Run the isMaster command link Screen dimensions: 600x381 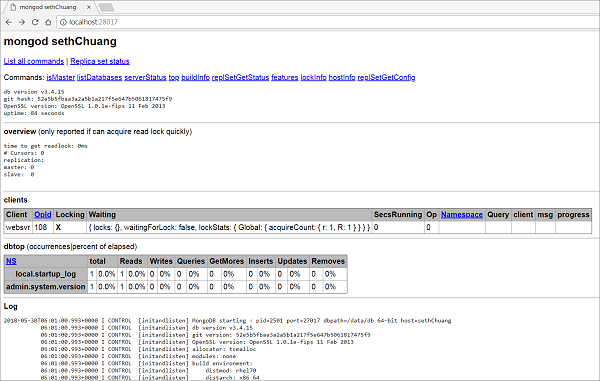(60, 77)
